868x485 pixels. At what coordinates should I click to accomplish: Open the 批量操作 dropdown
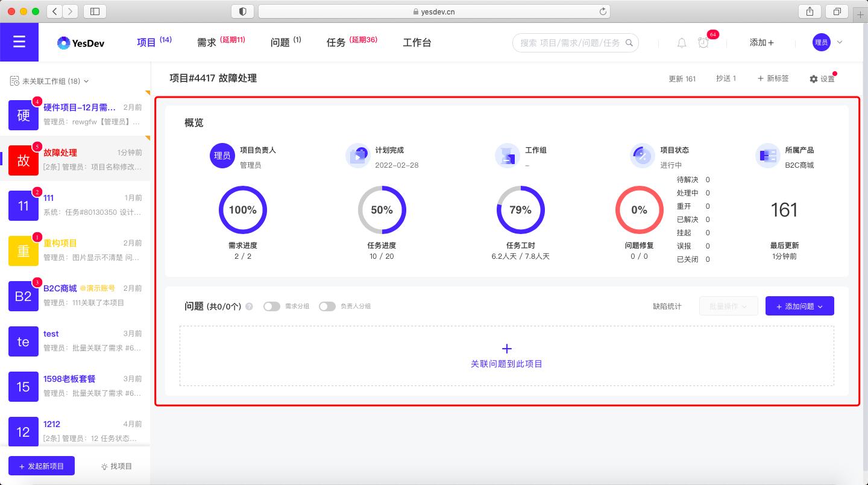[728, 306]
